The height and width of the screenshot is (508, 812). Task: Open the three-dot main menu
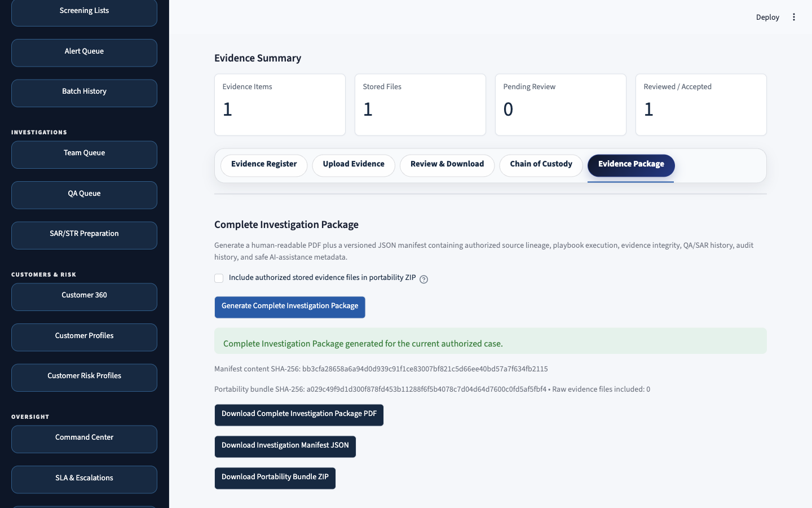[793, 17]
